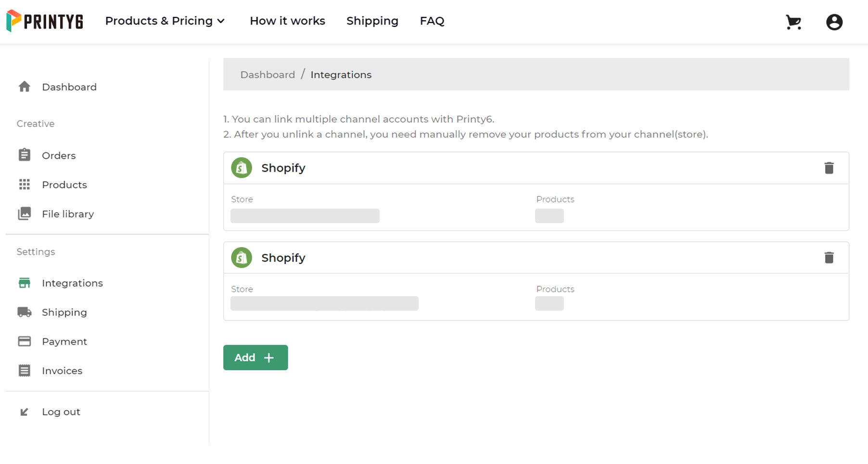The height and width of the screenshot is (464, 868).
Task: Click the Printy6 logo
Action: [x=45, y=21]
